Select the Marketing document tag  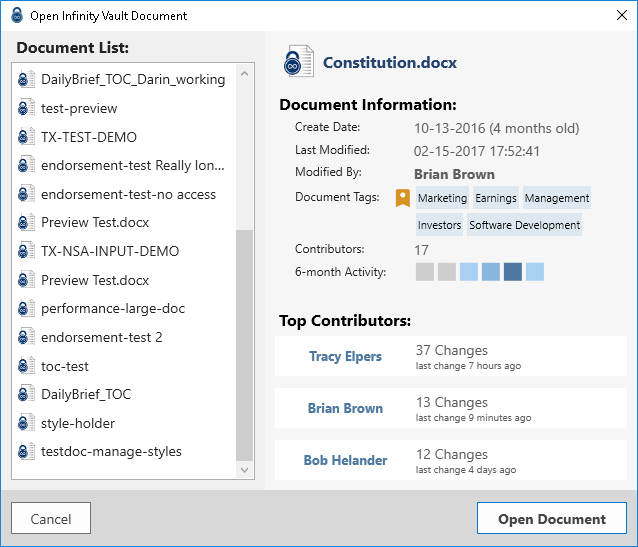pos(442,198)
